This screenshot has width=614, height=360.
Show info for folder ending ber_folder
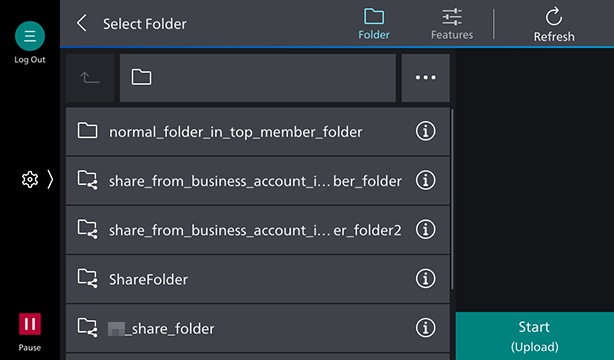(425, 180)
